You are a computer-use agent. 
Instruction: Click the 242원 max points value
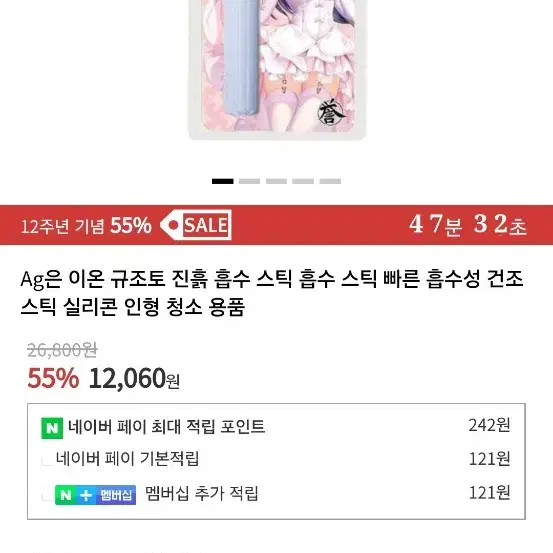click(x=490, y=425)
